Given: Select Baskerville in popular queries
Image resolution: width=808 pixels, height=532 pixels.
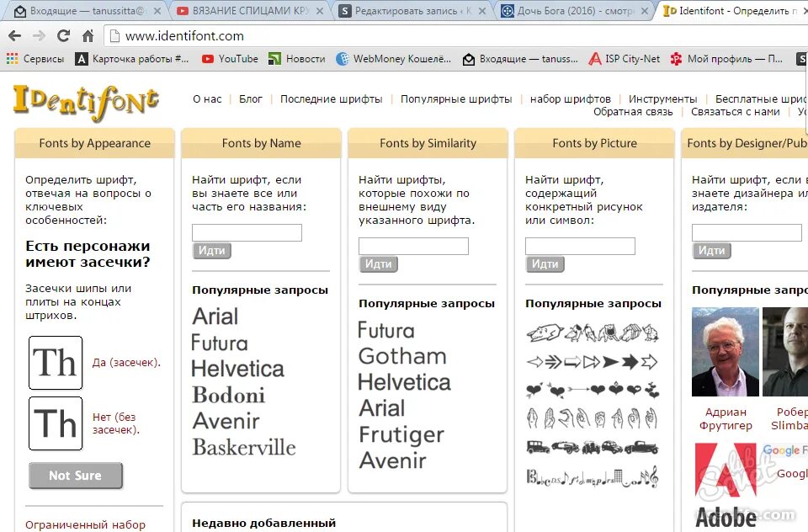Looking at the screenshot, I should (x=244, y=448).
